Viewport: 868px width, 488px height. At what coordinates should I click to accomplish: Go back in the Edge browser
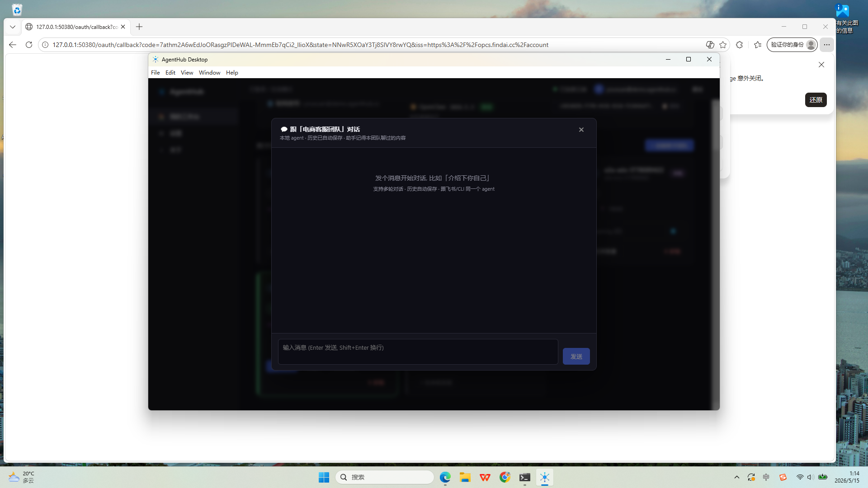pyautogui.click(x=12, y=45)
